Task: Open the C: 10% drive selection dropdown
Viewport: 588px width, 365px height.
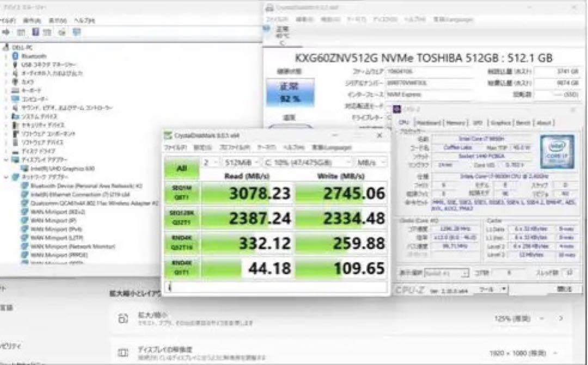Action: pyautogui.click(x=307, y=162)
